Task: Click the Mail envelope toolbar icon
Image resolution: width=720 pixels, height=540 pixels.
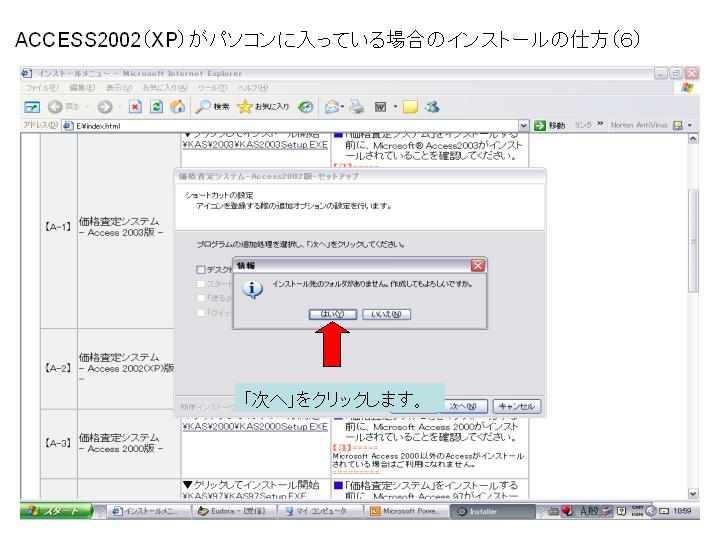Action: click(332, 107)
